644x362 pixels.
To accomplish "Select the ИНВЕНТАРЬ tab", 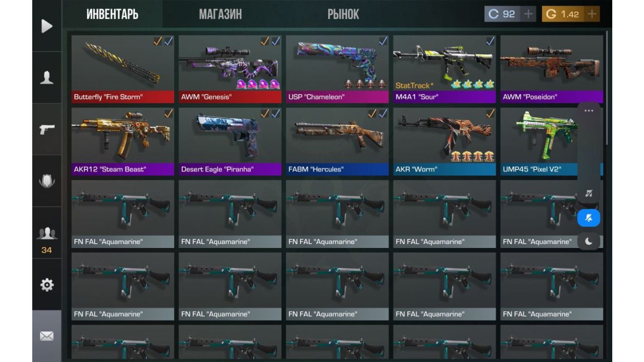I will 112,14.
